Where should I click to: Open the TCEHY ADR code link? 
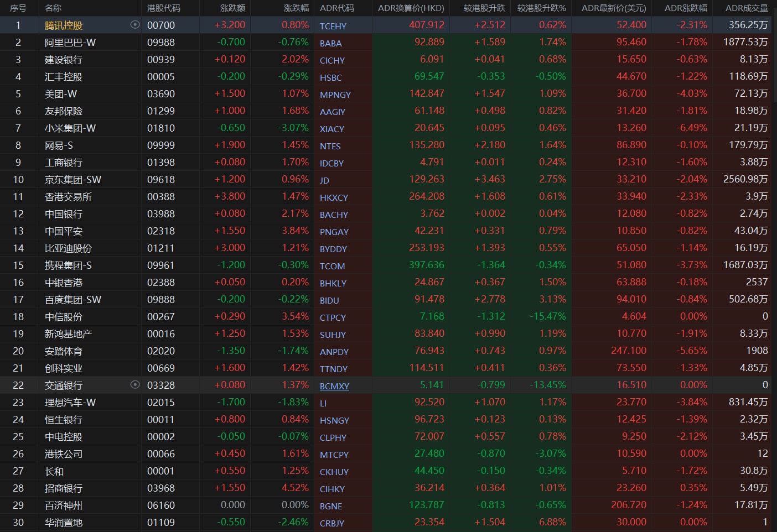click(x=333, y=26)
